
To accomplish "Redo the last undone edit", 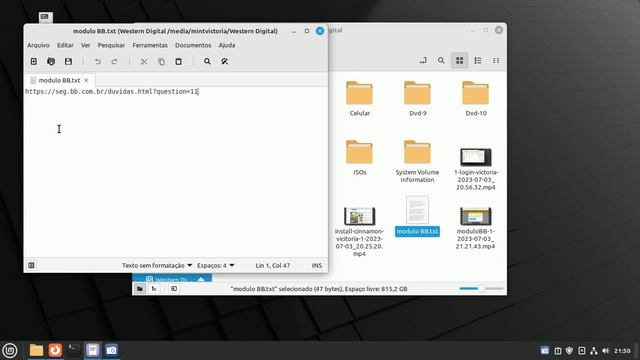I will point(114,61).
